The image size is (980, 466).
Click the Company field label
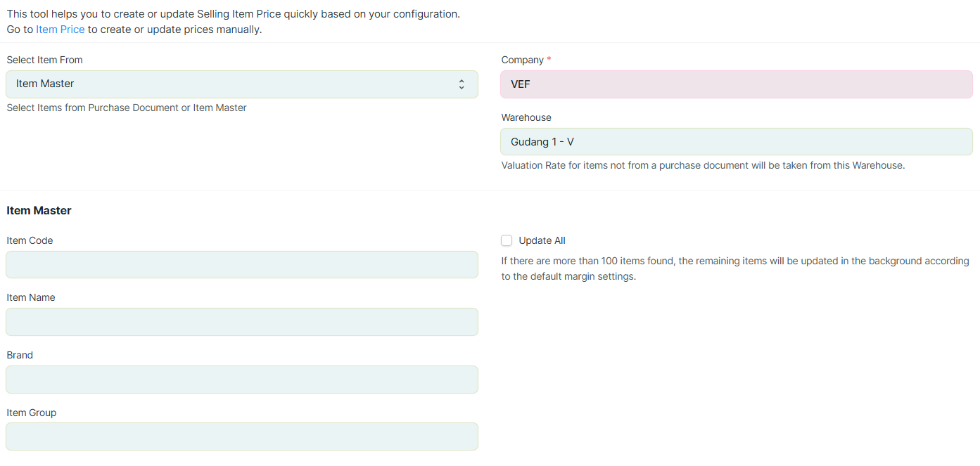(522, 60)
